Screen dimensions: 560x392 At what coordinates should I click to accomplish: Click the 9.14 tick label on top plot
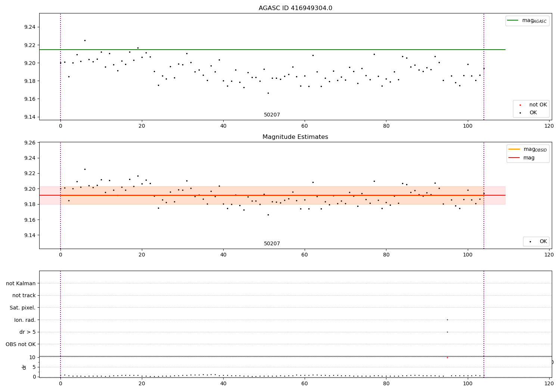(x=30, y=117)
